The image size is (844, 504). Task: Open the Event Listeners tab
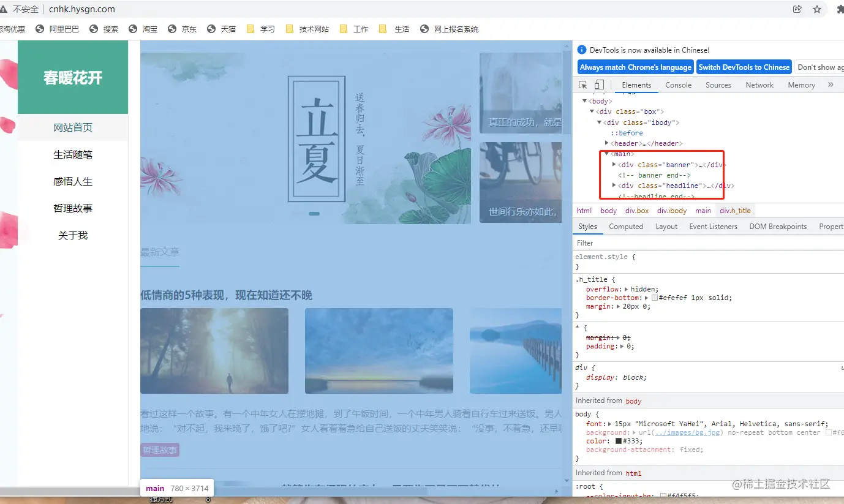(713, 227)
